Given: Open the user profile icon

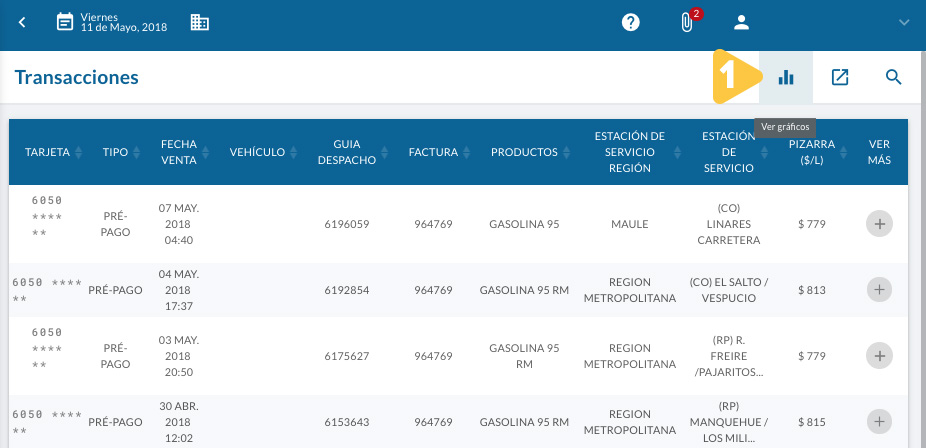Looking at the screenshot, I should point(741,22).
